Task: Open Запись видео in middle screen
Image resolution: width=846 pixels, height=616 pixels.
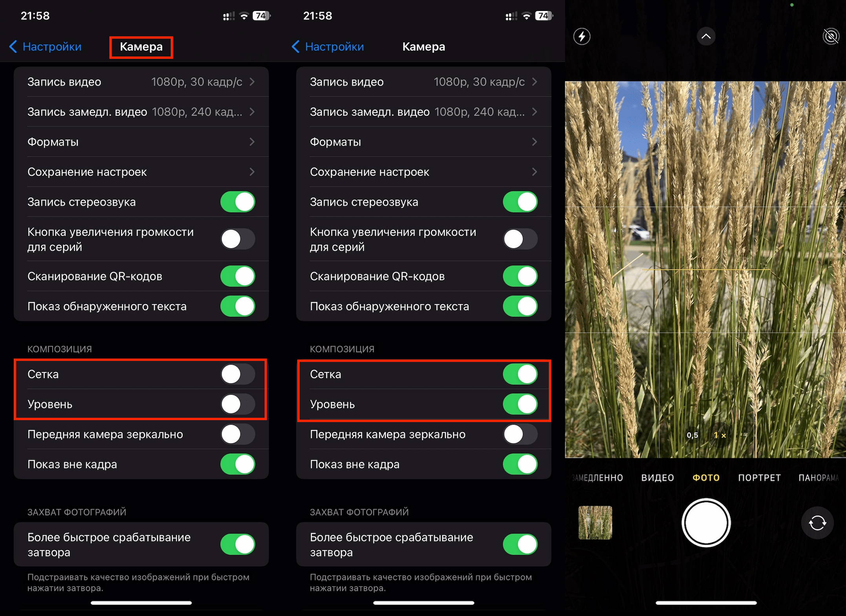Action: tap(424, 82)
